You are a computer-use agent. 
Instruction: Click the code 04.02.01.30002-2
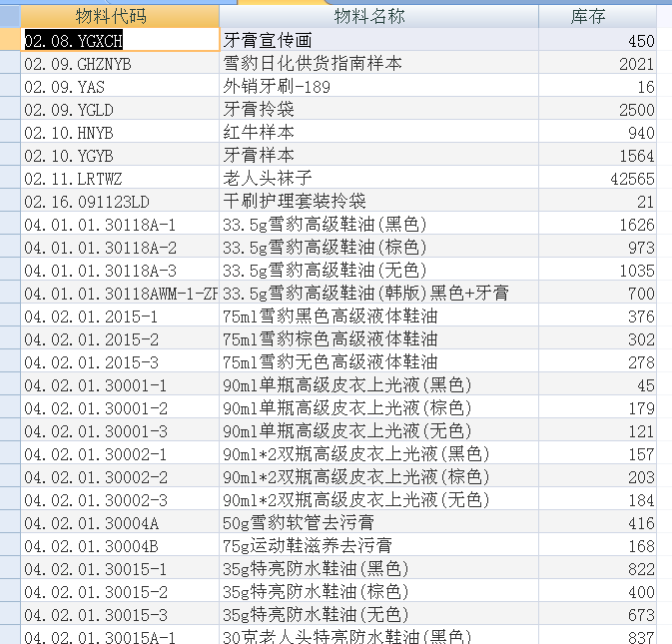[x=120, y=477]
